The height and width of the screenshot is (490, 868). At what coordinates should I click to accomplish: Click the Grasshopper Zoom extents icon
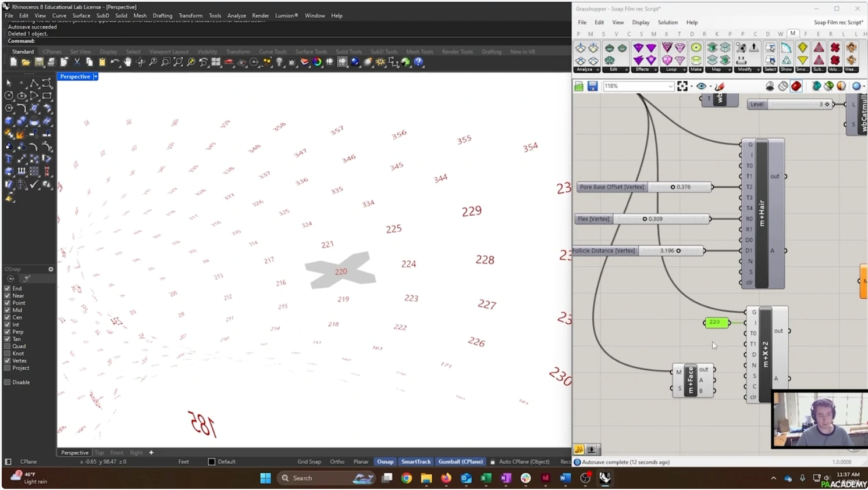click(682, 86)
